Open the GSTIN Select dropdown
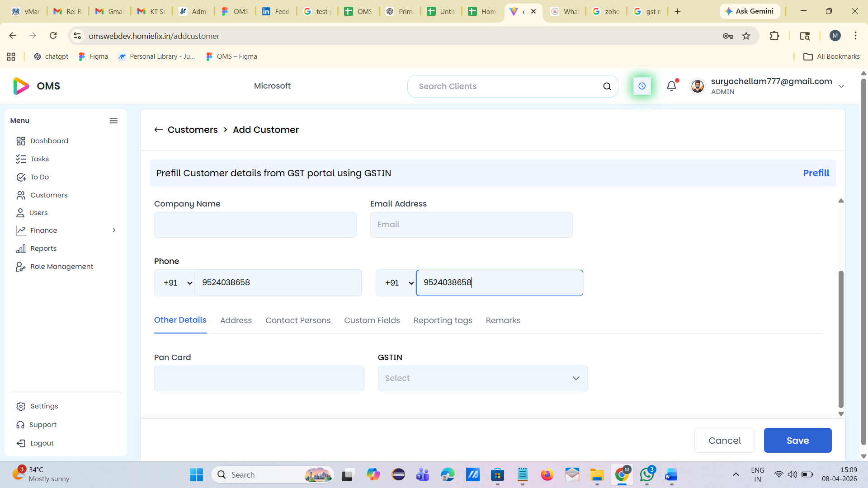 tap(482, 378)
